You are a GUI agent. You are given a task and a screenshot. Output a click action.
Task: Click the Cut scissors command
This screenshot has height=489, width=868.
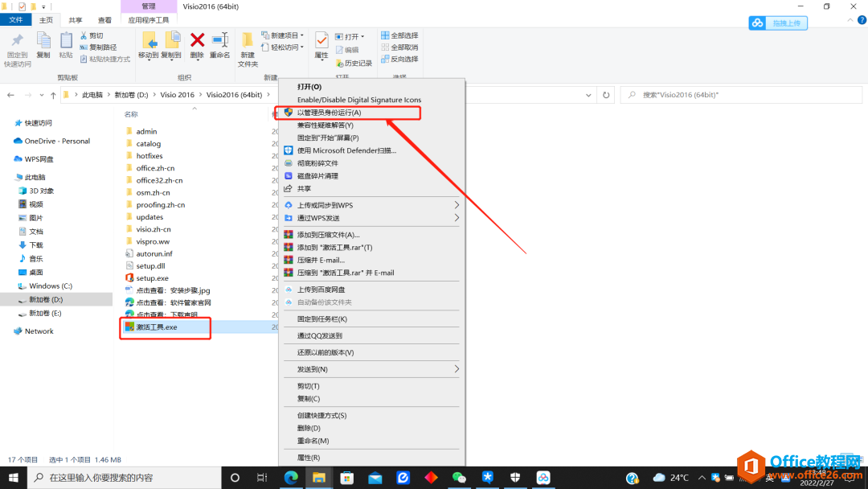(x=92, y=35)
